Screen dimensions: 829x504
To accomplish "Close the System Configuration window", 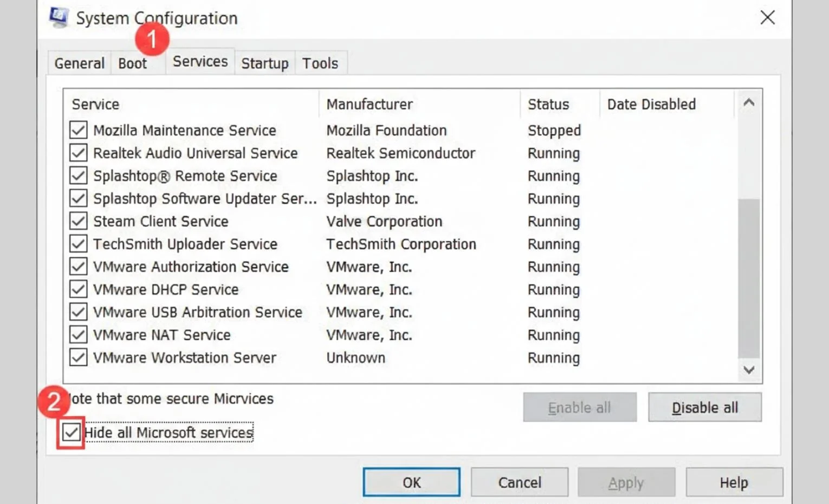I will [x=767, y=17].
